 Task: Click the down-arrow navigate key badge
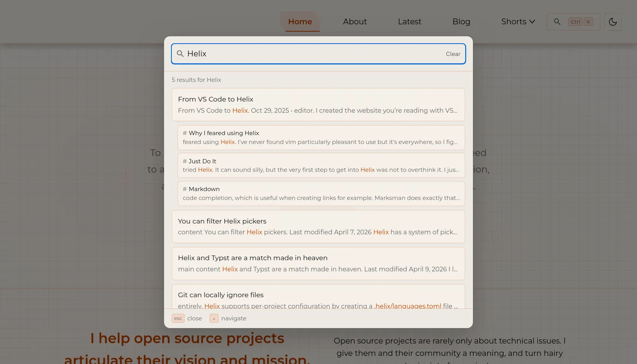[x=214, y=318]
